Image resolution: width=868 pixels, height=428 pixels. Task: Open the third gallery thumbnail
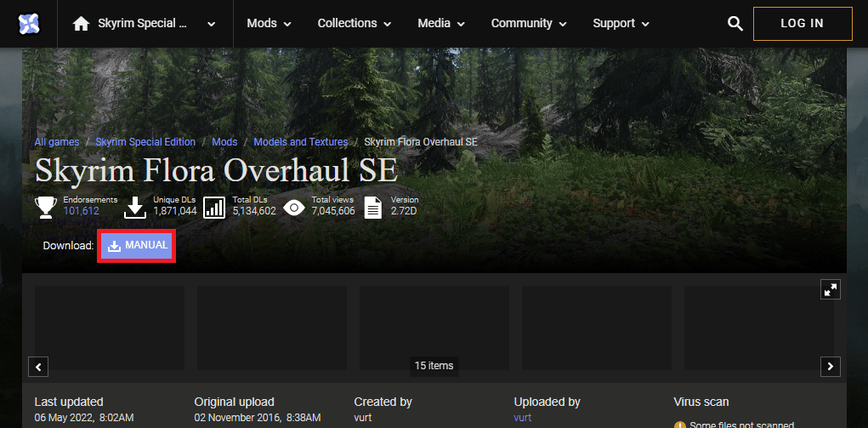tap(434, 328)
